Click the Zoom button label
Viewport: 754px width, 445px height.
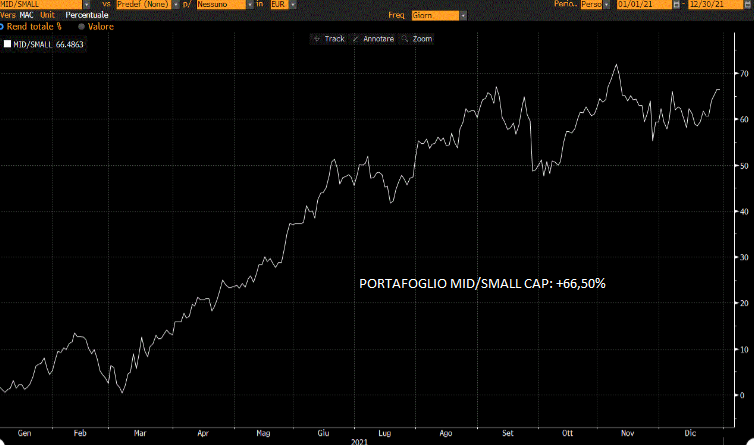pyautogui.click(x=422, y=39)
